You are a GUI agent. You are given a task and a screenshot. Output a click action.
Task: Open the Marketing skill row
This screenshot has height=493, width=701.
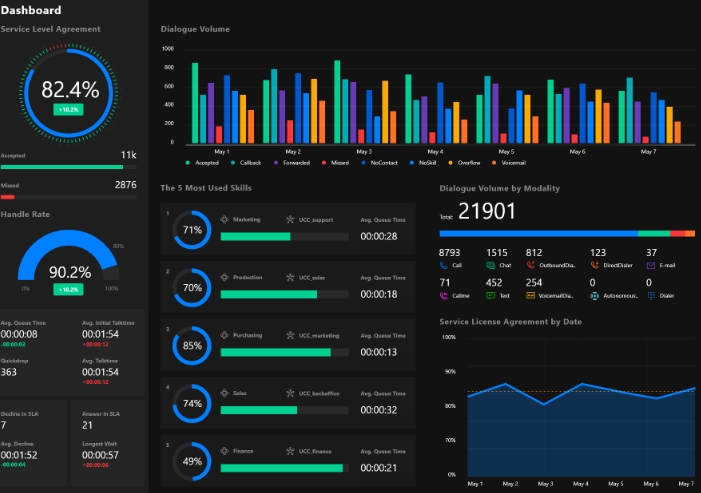click(x=288, y=229)
